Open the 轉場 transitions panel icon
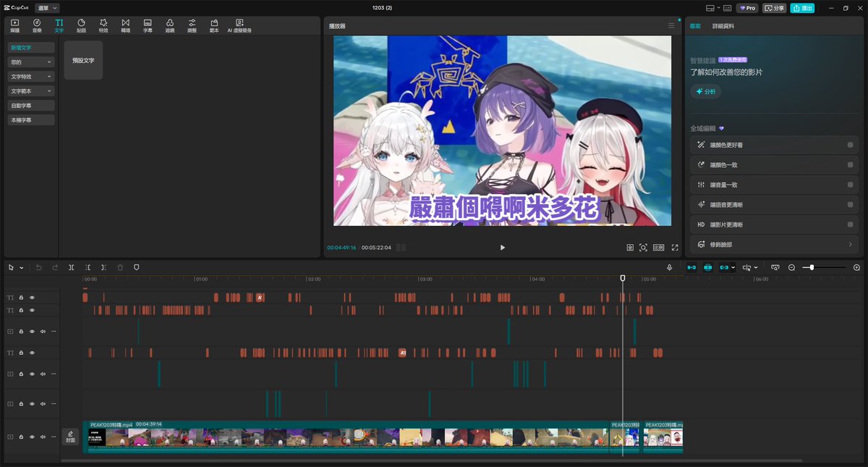 [x=126, y=26]
